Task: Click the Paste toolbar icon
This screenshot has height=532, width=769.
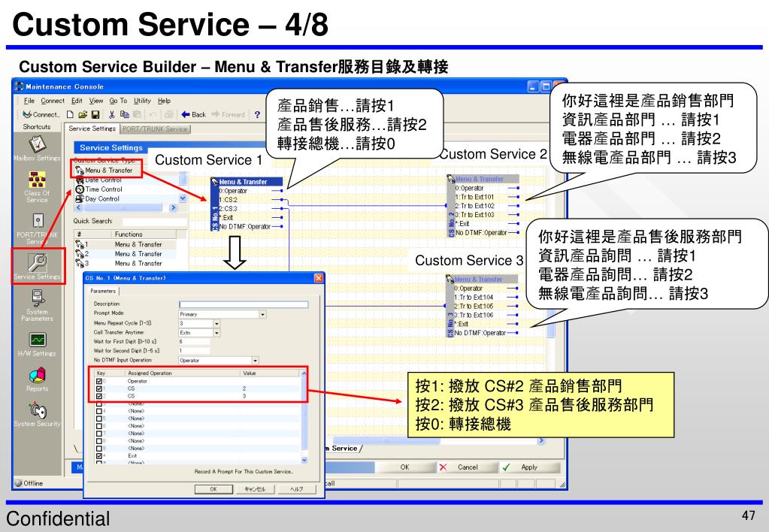Action: coord(138,114)
